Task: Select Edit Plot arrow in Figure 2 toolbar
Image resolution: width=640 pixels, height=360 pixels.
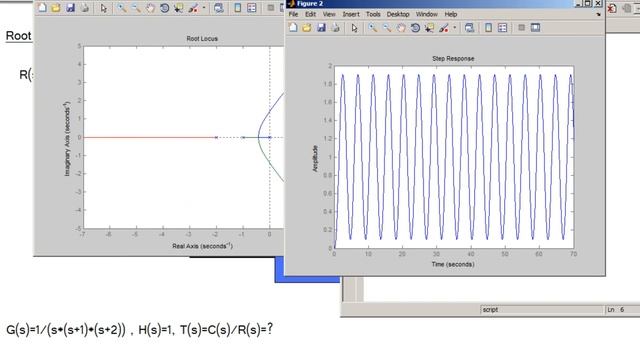Action: click(354, 28)
